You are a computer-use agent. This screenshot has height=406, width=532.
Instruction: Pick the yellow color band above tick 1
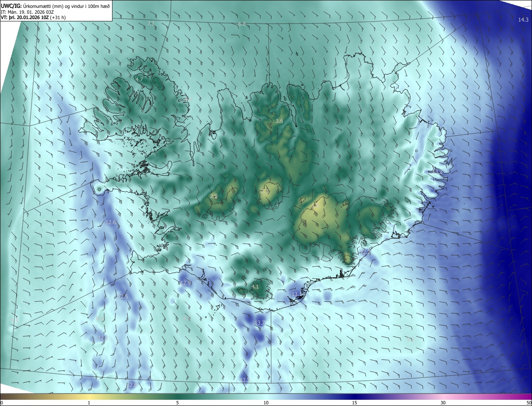pyautogui.click(x=89, y=397)
